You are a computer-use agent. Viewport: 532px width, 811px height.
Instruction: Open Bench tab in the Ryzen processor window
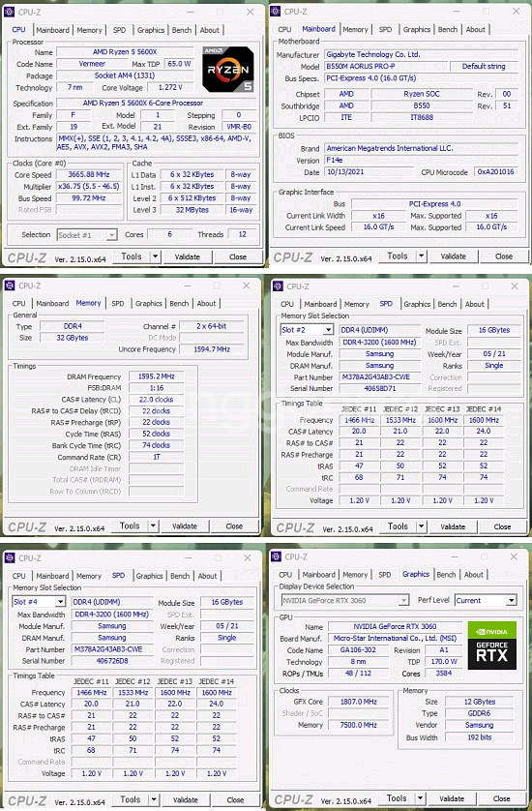(182, 30)
